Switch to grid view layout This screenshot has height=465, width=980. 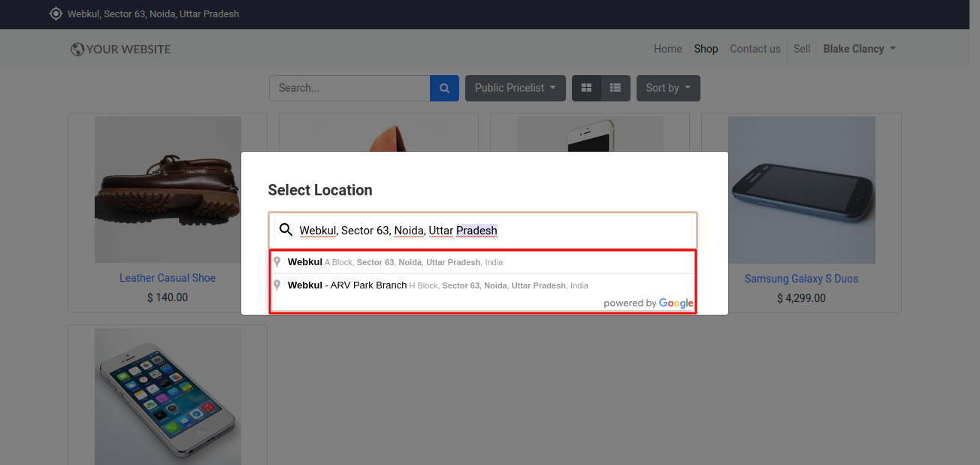click(x=586, y=88)
